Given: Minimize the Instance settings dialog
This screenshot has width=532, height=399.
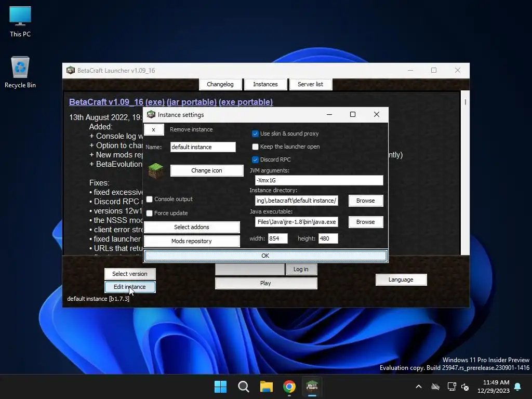Looking at the screenshot, I should (x=329, y=115).
